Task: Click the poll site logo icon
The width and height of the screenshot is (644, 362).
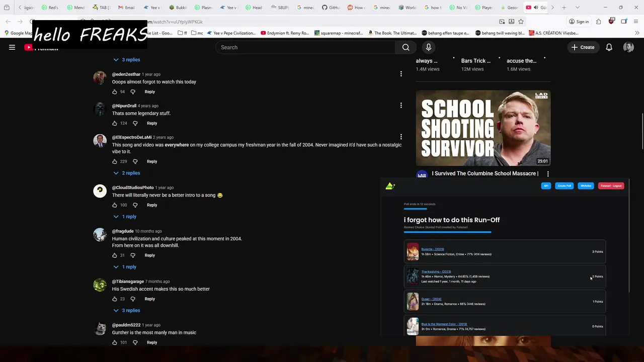Action: pos(390,186)
